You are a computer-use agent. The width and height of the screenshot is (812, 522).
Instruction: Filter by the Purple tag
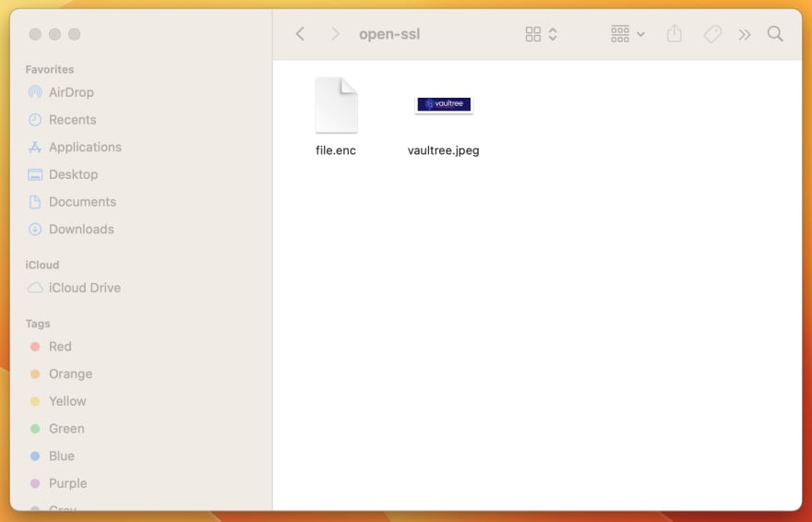tap(68, 483)
